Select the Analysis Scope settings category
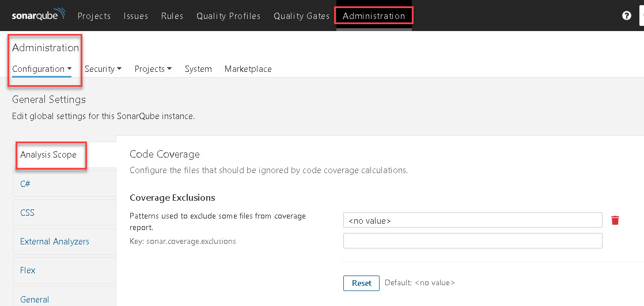The width and height of the screenshot is (644, 306). tap(48, 155)
